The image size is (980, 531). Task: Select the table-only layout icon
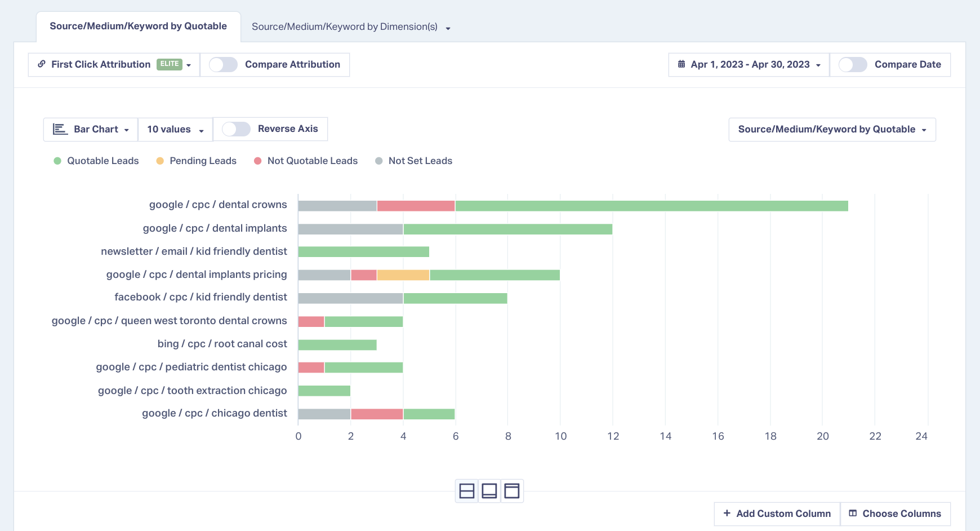pyautogui.click(x=512, y=491)
